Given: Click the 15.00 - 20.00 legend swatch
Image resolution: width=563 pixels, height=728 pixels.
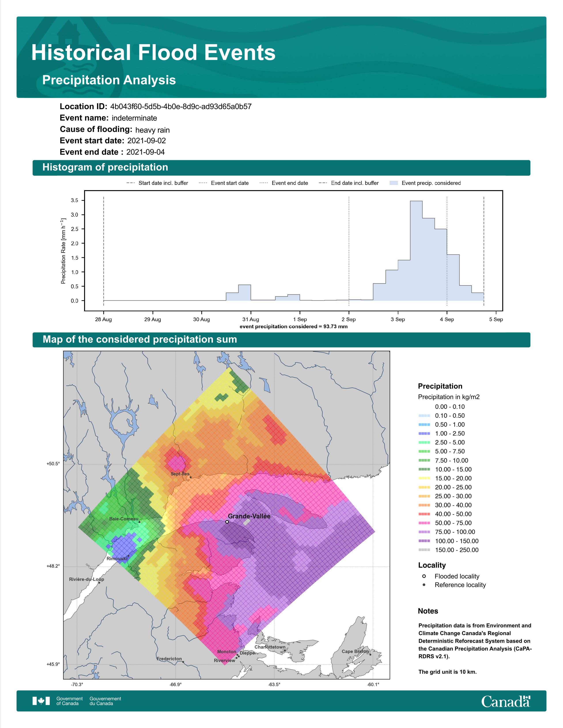Looking at the screenshot, I should pos(424,478).
